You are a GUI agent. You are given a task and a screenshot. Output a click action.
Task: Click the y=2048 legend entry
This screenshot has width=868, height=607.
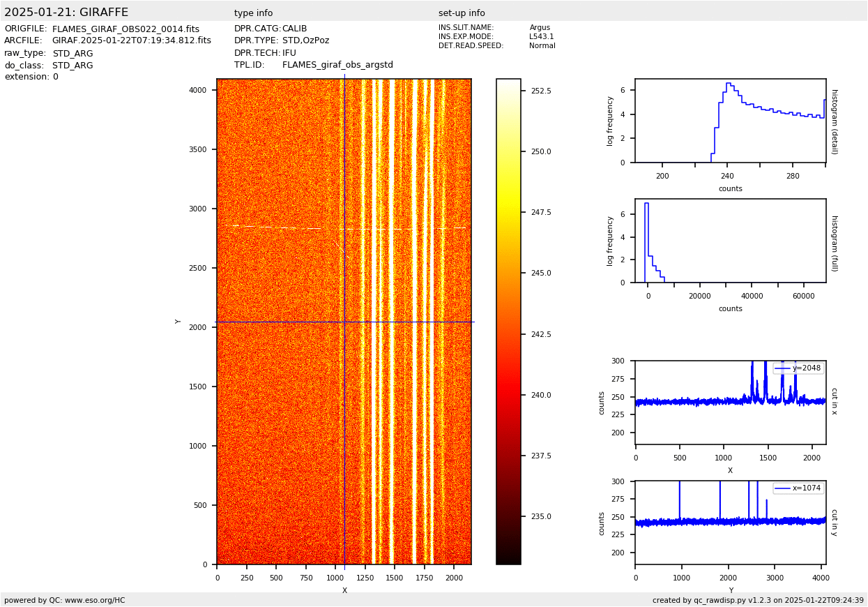pyautogui.click(x=798, y=368)
